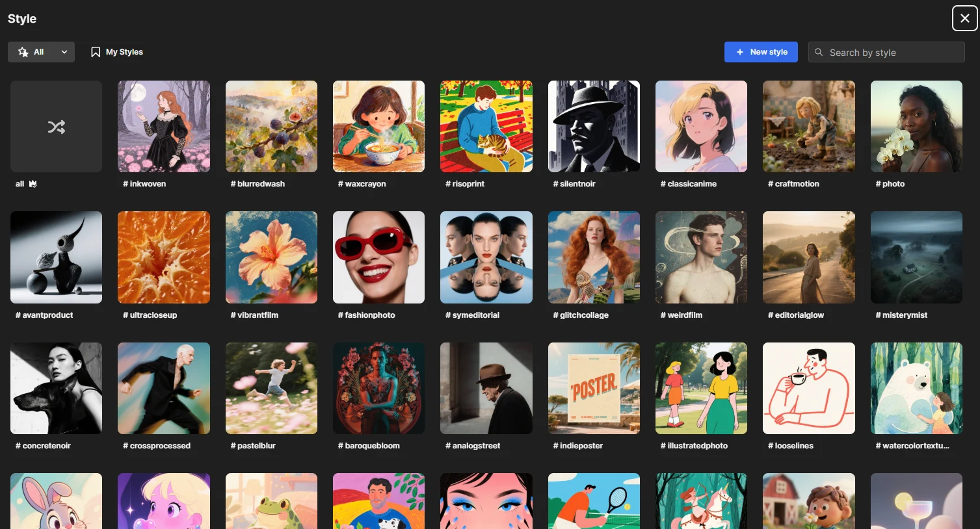Focus the Search by style field

[x=886, y=52]
